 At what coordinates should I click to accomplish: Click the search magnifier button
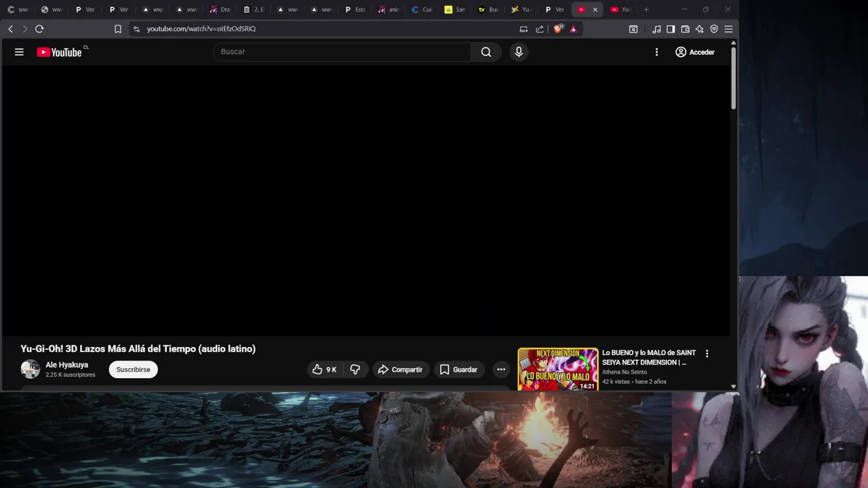tap(486, 52)
